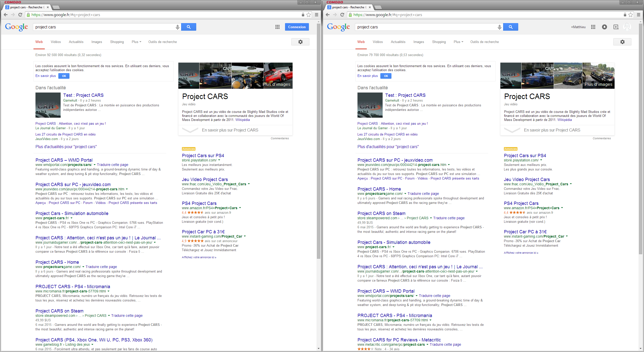Click 'En savoir plus' cookie link in the right window
Image resolution: width=644 pixels, height=352 pixels.
(x=368, y=76)
